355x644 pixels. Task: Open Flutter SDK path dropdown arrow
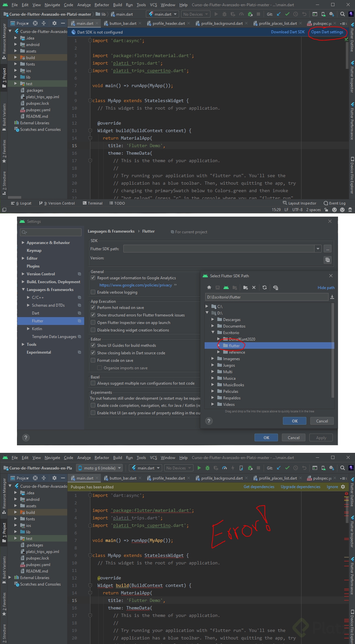318,249
